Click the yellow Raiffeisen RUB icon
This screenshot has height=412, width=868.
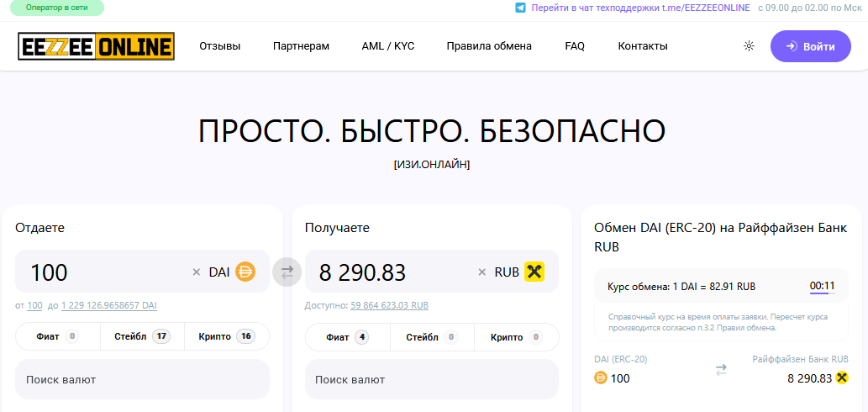(x=534, y=272)
